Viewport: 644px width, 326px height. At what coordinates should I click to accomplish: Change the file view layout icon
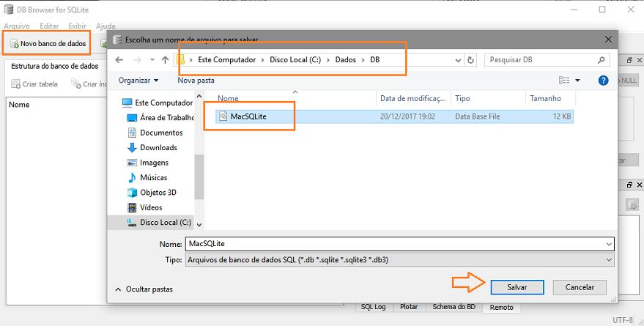point(564,80)
